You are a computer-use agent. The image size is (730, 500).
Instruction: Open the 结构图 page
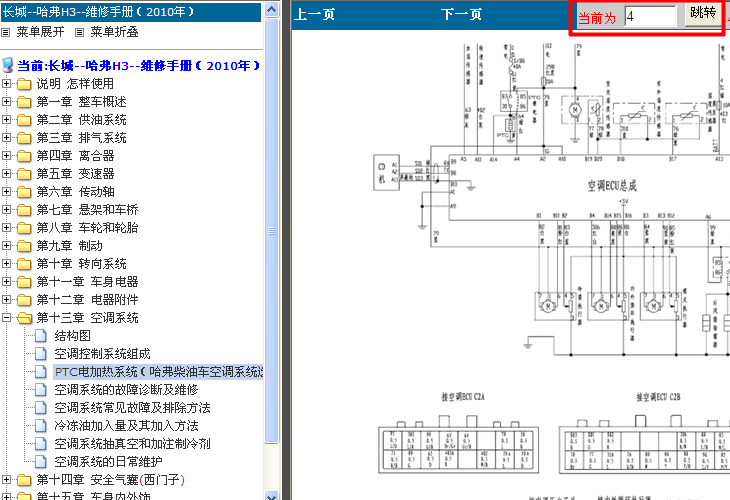coord(72,336)
